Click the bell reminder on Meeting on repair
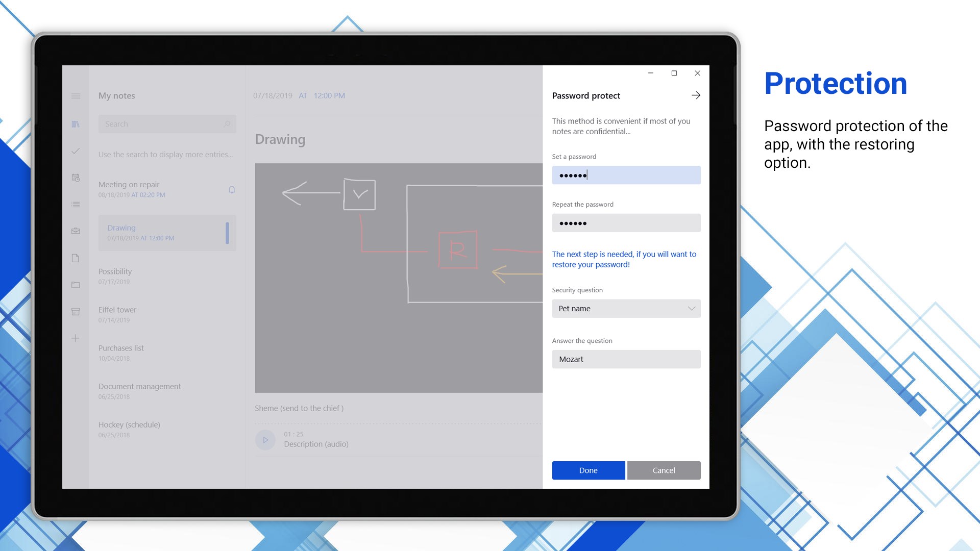The height and width of the screenshot is (551, 980). point(232,190)
